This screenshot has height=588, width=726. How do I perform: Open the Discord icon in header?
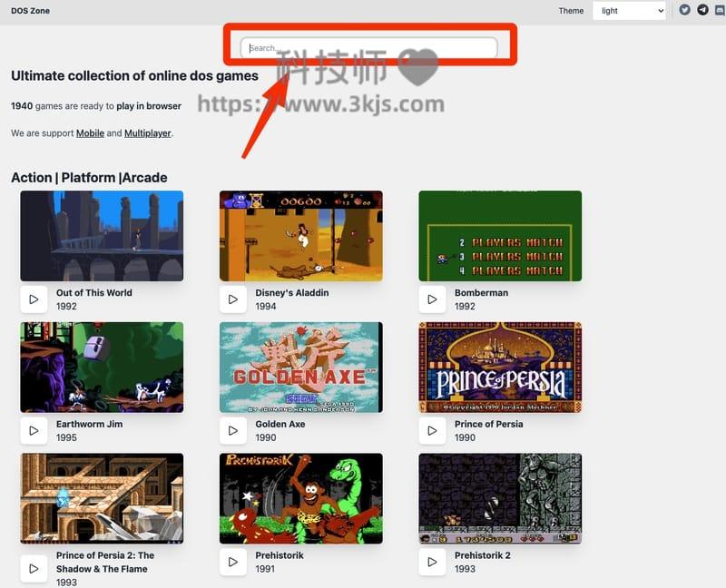point(721,10)
